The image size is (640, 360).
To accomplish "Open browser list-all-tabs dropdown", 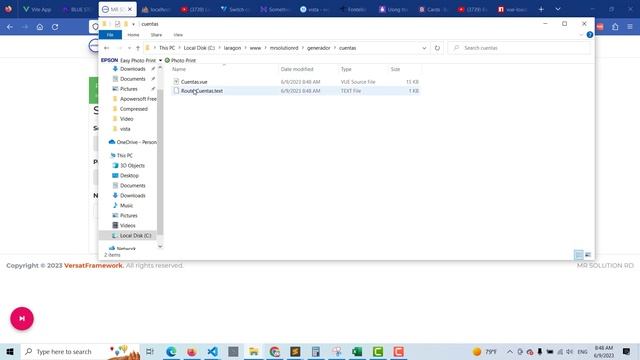I will [558, 9].
